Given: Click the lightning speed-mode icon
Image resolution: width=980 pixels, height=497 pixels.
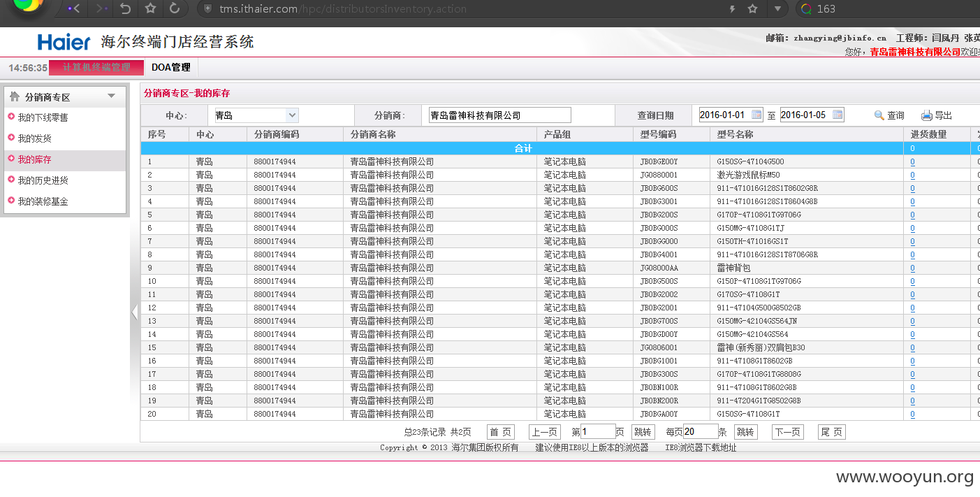Looking at the screenshot, I should 732,9.
